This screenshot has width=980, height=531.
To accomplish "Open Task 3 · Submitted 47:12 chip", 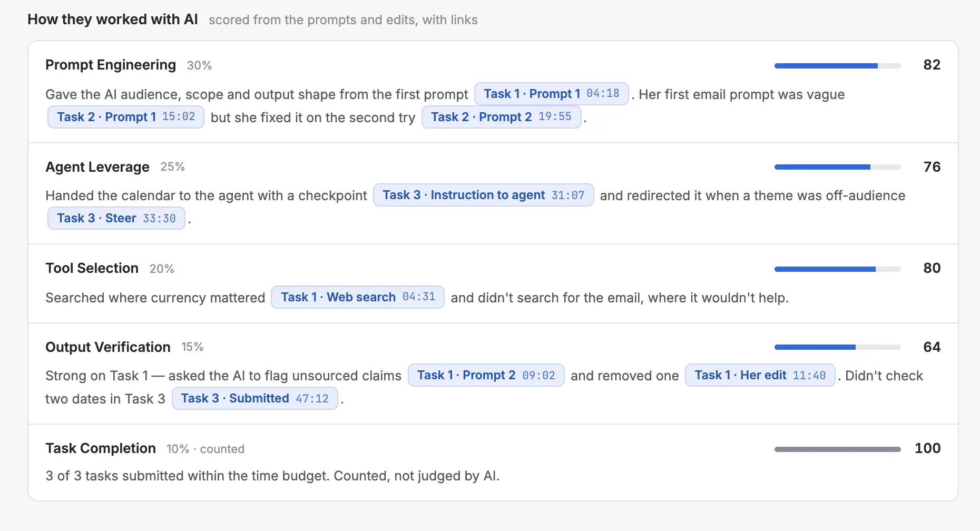I will (x=254, y=398).
